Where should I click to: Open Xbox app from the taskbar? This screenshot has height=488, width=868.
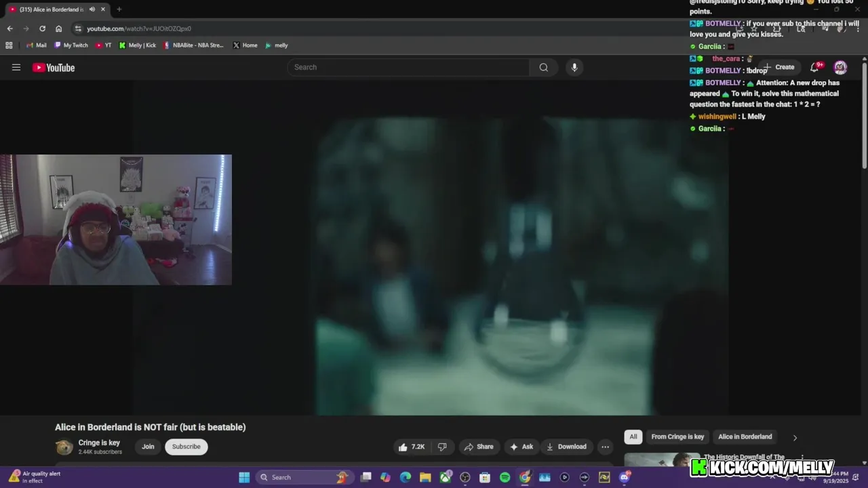coord(445,477)
